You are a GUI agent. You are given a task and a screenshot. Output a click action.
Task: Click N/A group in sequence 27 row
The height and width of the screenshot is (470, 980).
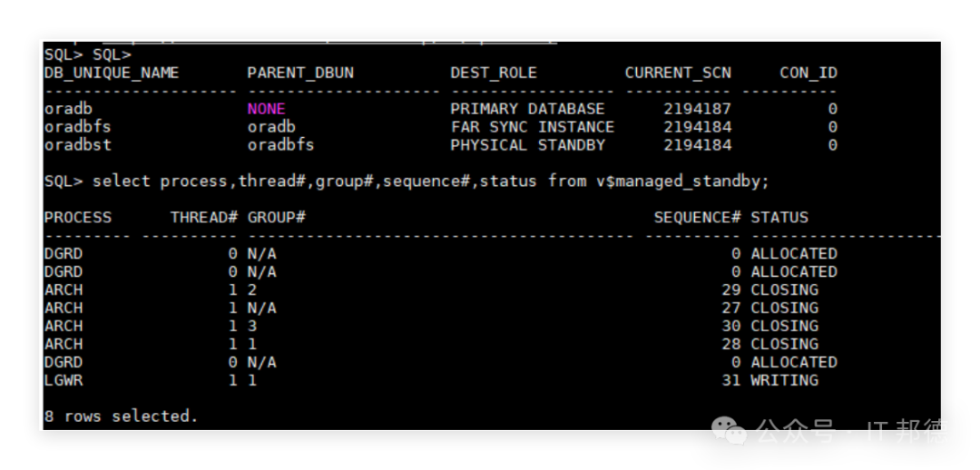click(x=262, y=308)
